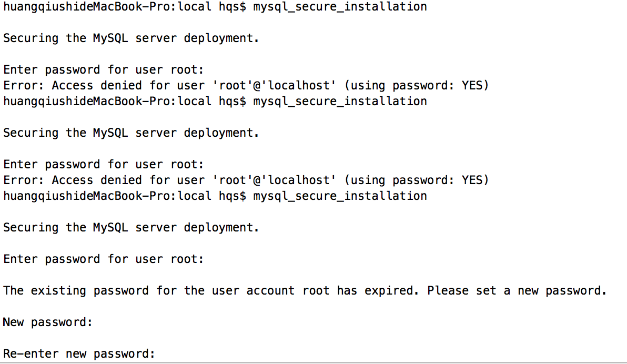
Task: Select the word 'expired' in the password notice
Action: (389, 291)
